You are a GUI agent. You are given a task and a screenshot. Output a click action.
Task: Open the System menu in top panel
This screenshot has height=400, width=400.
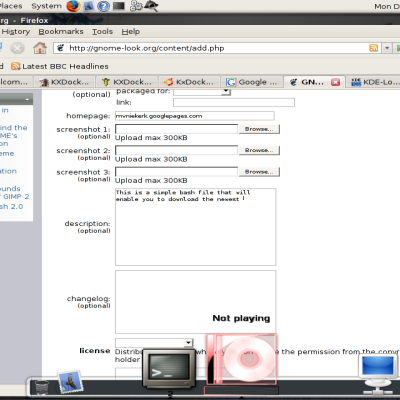click(x=46, y=6)
